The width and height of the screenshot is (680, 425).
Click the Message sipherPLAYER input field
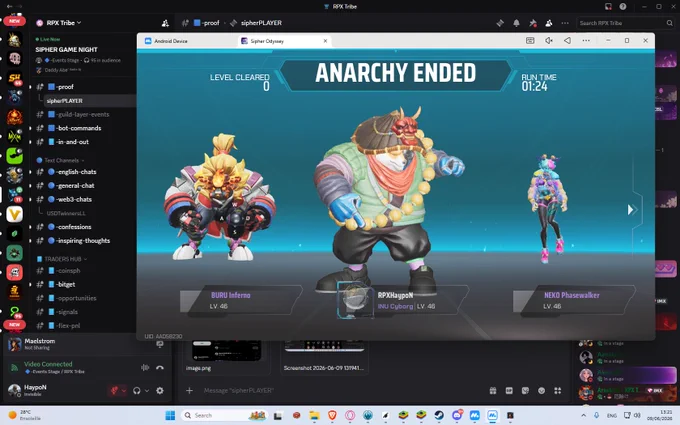point(338,391)
